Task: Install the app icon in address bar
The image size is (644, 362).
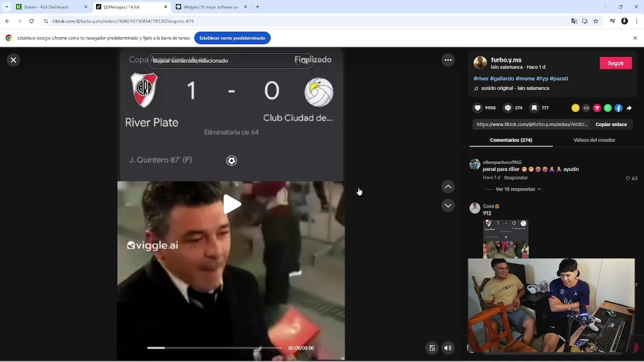Action: tap(585, 21)
